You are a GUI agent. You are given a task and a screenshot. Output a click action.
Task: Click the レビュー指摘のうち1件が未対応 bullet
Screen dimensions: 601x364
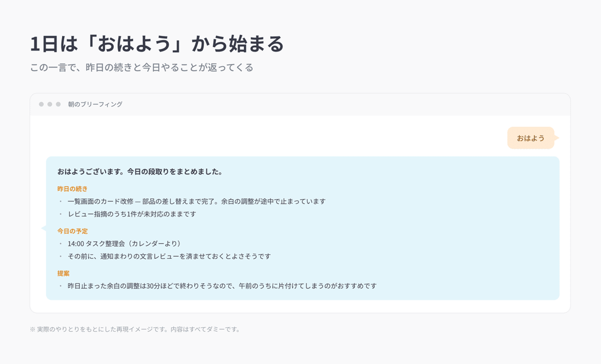tap(132, 214)
